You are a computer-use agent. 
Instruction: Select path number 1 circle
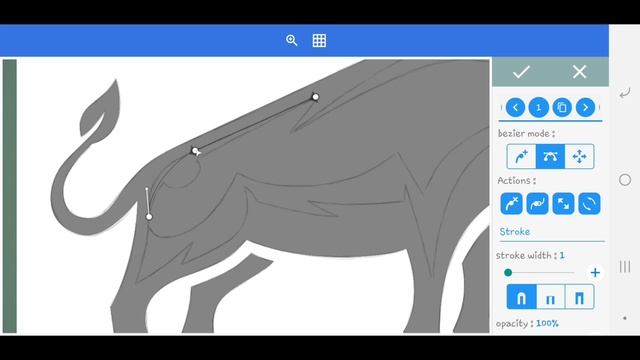538,107
